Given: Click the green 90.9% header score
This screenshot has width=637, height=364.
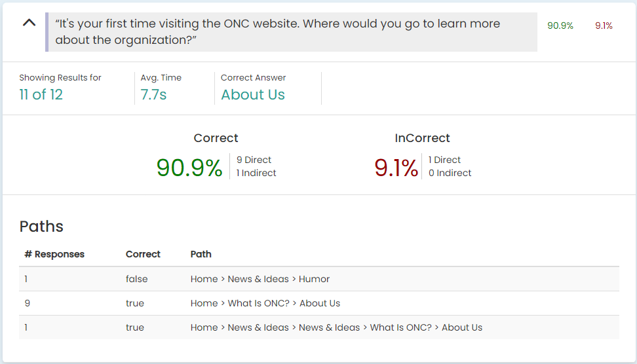Looking at the screenshot, I should click(x=560, y=26).
